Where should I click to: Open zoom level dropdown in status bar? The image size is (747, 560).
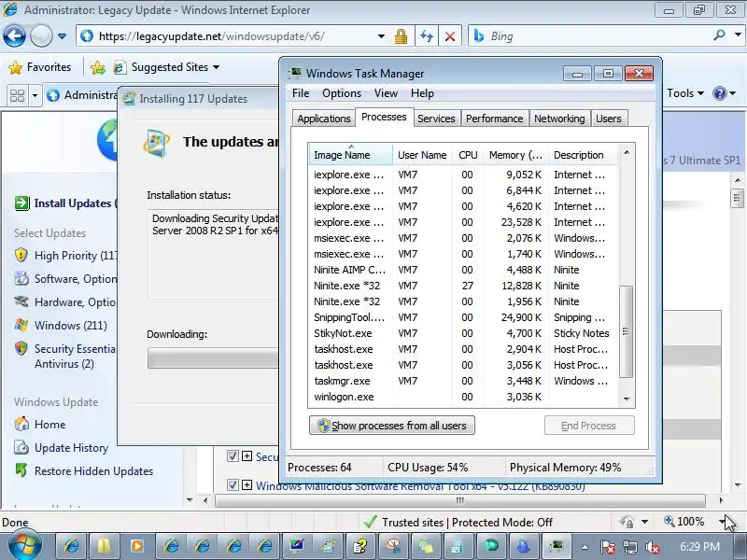click(x=721, y=522)
